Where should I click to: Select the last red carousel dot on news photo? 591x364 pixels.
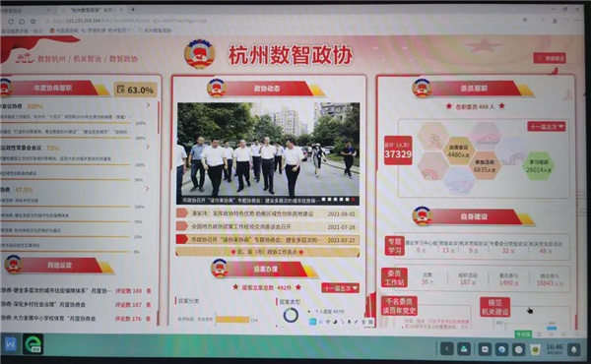[354, 200]
